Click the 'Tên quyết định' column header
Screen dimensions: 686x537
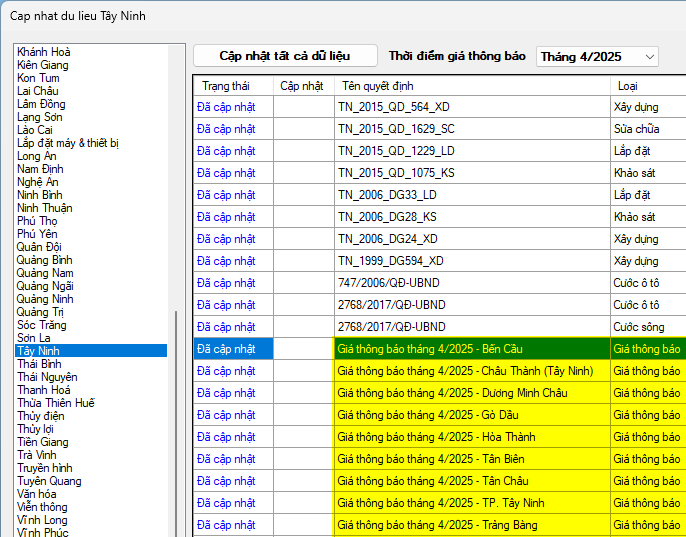coord(472,86)
